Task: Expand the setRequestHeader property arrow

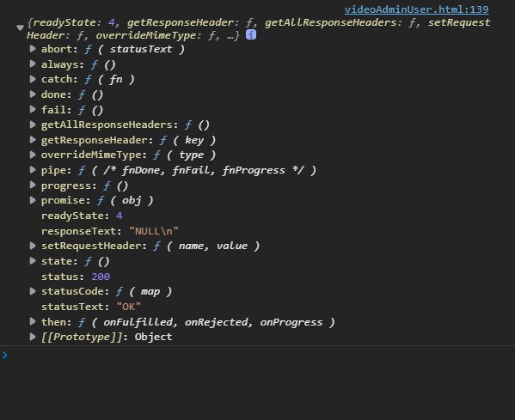Action: coord(33,246)
